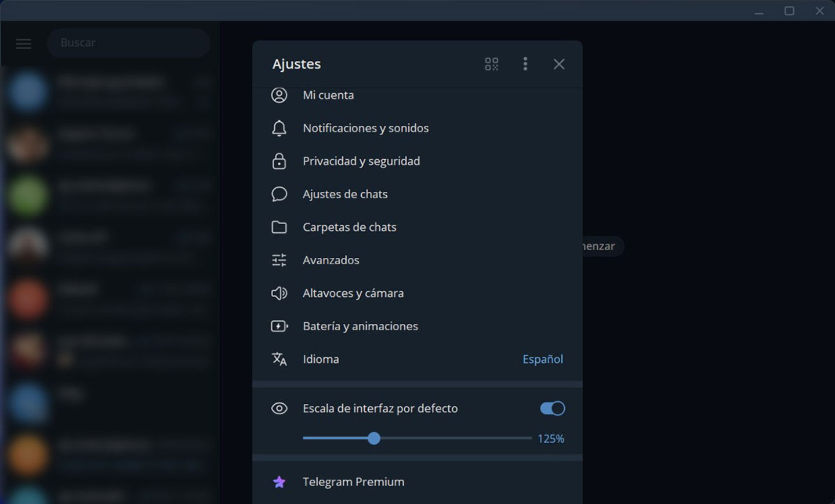Click the purple star Premium icon
Image resolution: width=835 pixels, height=504 pixels.
(279, 482)
